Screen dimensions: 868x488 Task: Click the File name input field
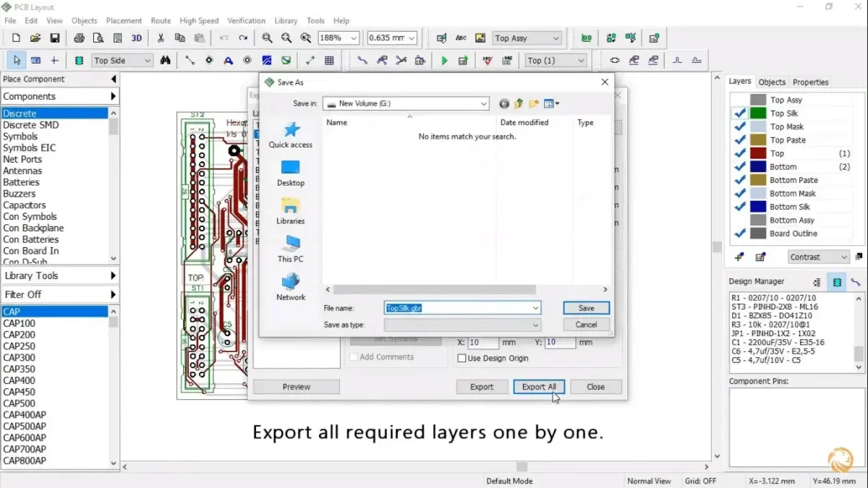tap(461, 308)
